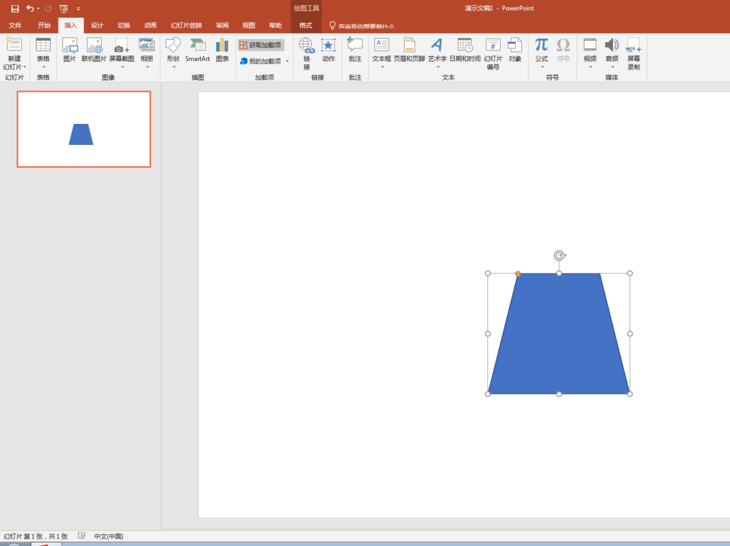Expand the 我的加载项 add-ins dropdown
Image resolution: width=730 pixels, height=546 pixels.
pos(287,61)
